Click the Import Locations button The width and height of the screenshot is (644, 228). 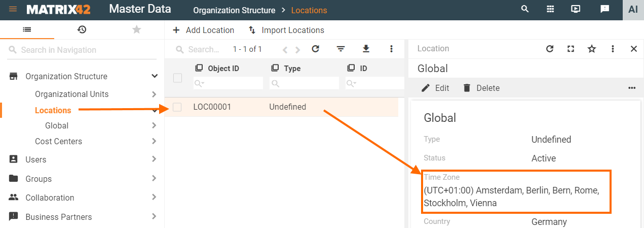(x=286, y=30)
